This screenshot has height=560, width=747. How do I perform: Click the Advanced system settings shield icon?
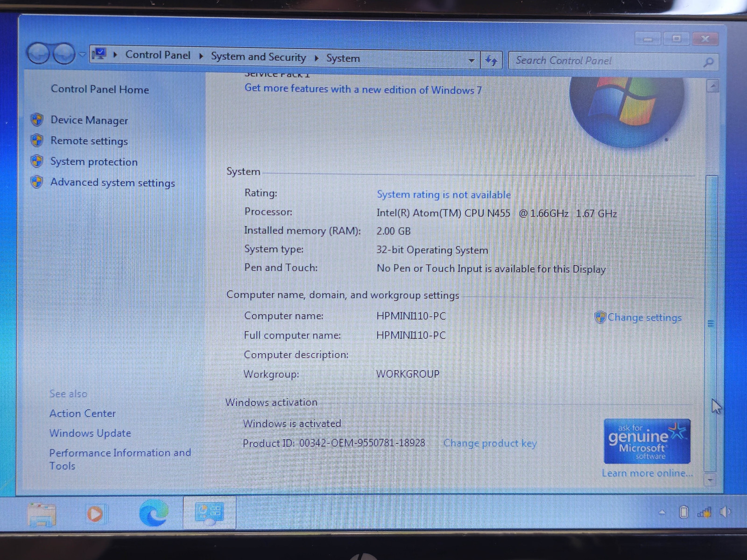coord(37,182)
